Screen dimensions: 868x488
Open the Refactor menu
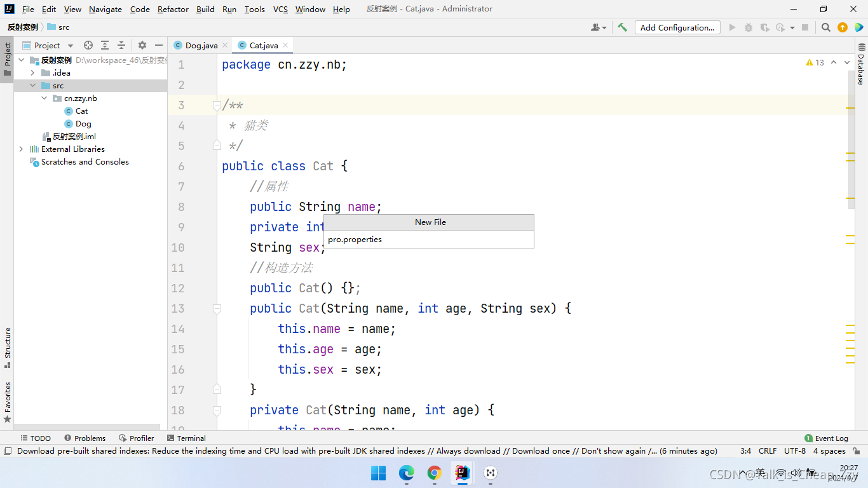pyautogui.click(x=173, y=9)
